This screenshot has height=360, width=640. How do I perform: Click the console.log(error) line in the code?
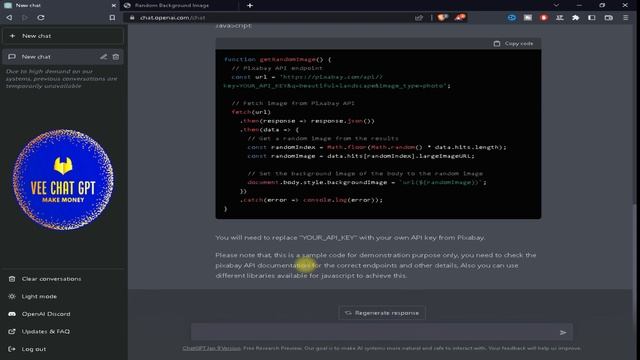[311, 200]
